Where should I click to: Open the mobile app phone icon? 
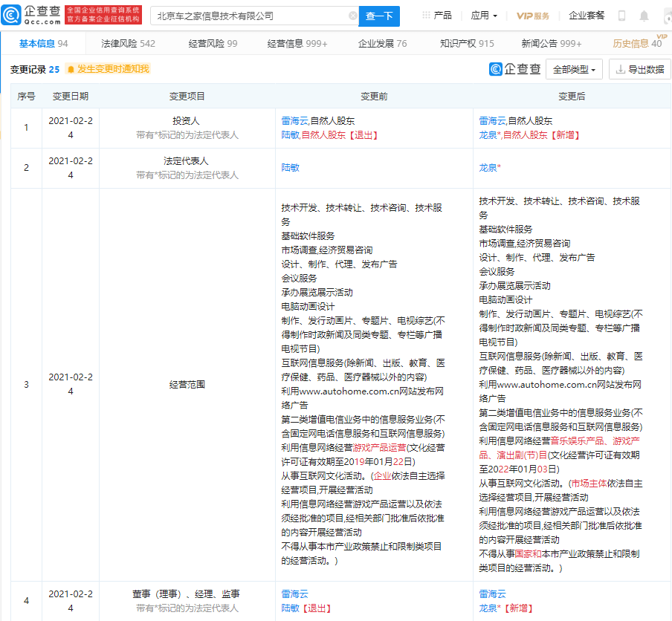[x=622, y=16]
